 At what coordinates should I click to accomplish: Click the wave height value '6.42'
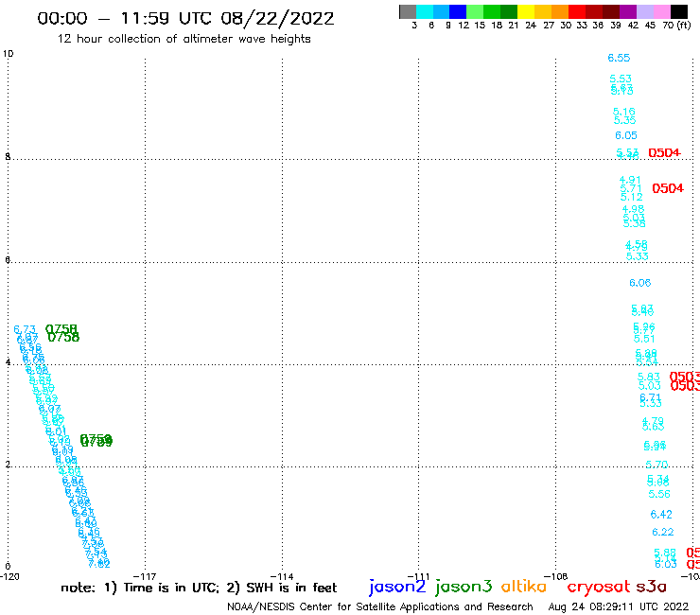click(x=661, y=515)
